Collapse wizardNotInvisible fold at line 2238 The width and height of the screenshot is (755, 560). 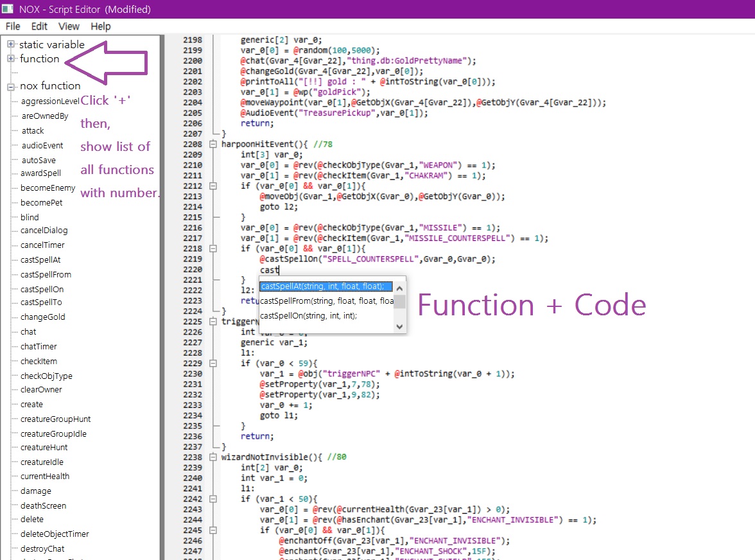(213, 457)
